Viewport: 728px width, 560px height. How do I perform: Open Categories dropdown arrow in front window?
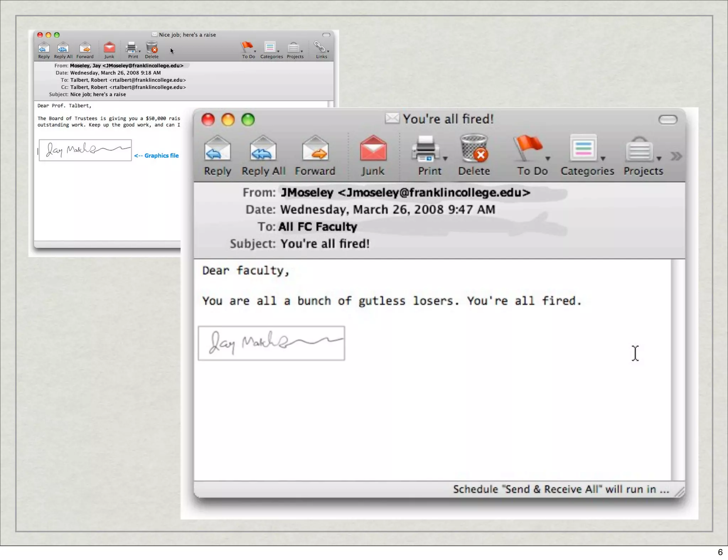pyautogui.click(x=603, y=158)
